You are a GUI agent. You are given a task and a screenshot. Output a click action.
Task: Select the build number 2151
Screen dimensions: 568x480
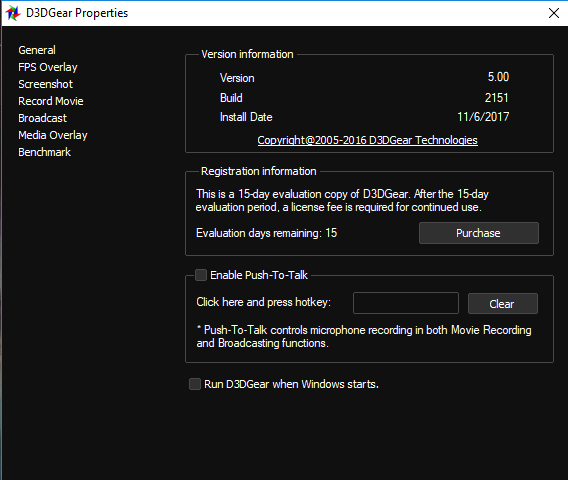pos(497,97)
